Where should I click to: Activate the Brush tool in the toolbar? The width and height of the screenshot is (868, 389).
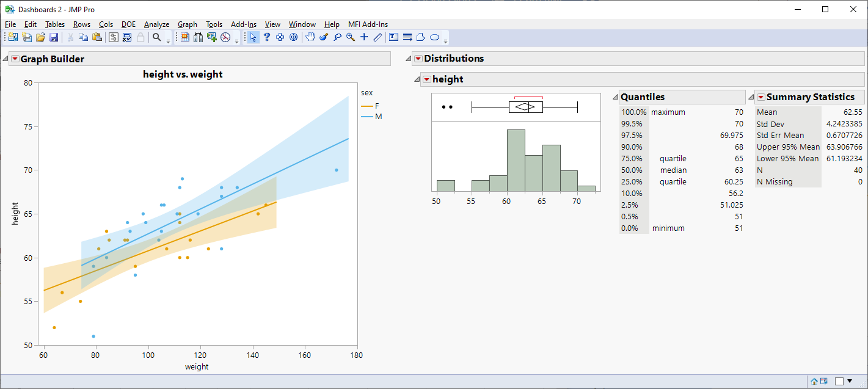[323, 37]
